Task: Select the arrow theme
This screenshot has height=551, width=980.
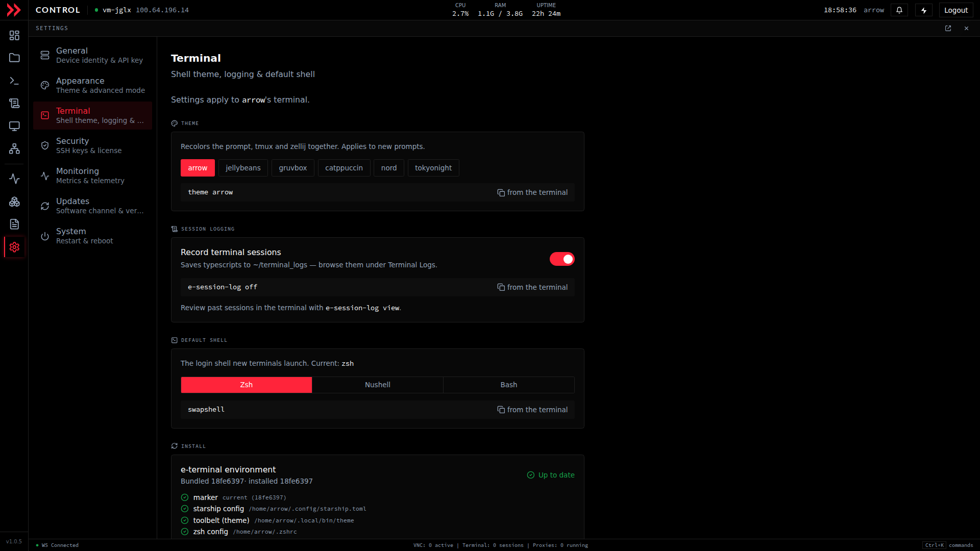Action: 198,168
